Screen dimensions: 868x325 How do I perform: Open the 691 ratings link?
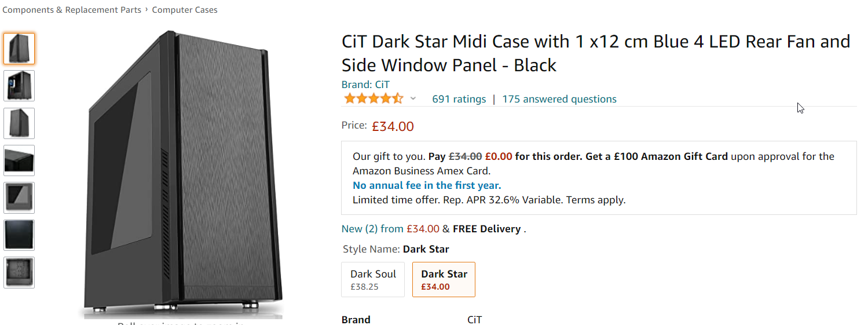(459, 99)
